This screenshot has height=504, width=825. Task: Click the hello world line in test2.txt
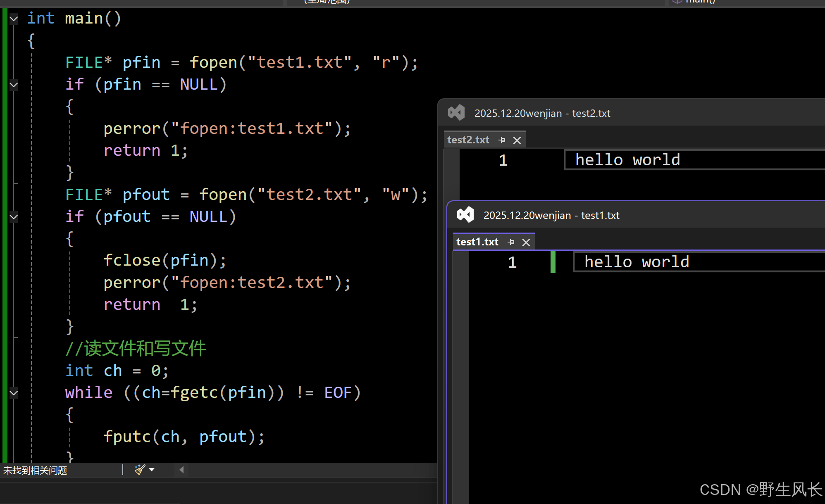click(627, 160)
